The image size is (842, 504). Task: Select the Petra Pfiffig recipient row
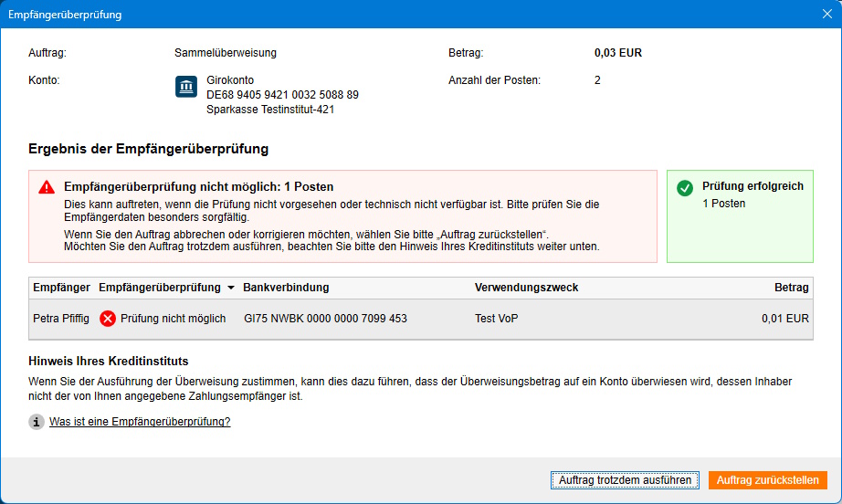pos(61,319)
